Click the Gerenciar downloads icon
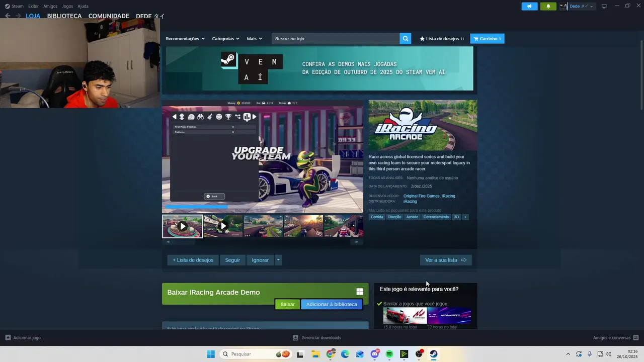This screenshot has height=362, width=644. pos(295,338)
